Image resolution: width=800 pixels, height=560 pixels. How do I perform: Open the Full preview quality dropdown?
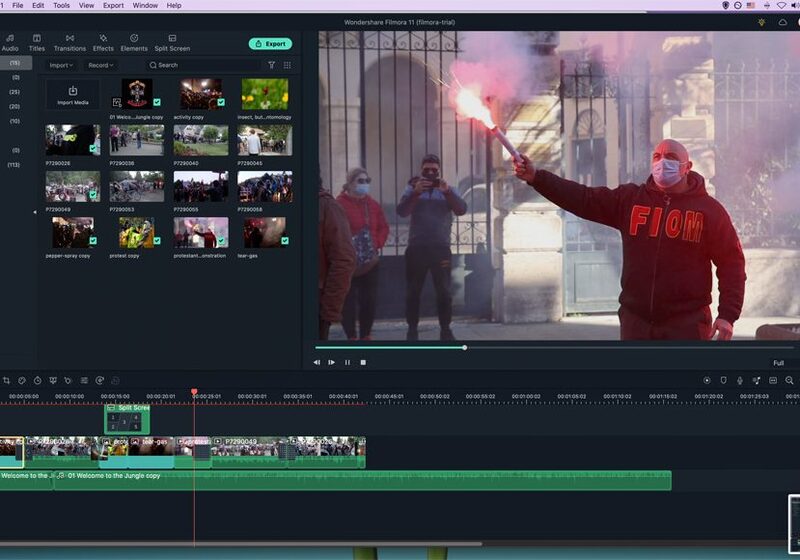click(x=778, y=363)
